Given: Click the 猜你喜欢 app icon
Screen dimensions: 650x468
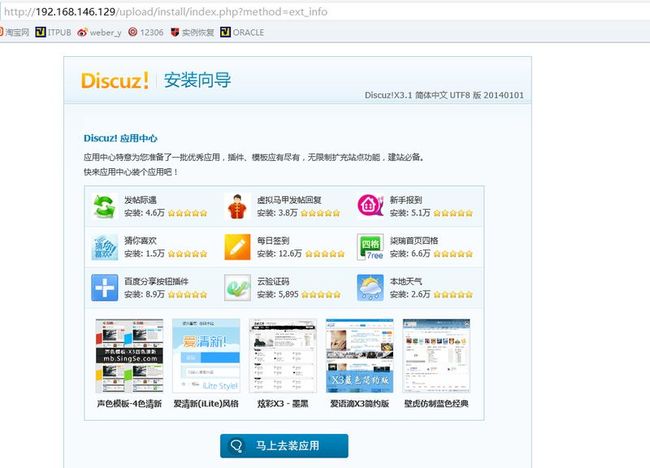Looking at the screenshot, I should pyautogui.click(x=104, y=247).
